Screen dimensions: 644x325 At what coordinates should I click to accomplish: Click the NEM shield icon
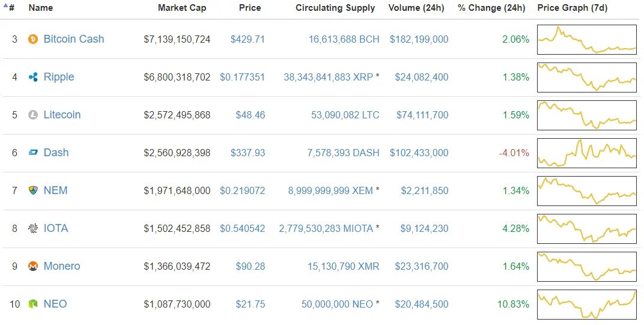33,190
